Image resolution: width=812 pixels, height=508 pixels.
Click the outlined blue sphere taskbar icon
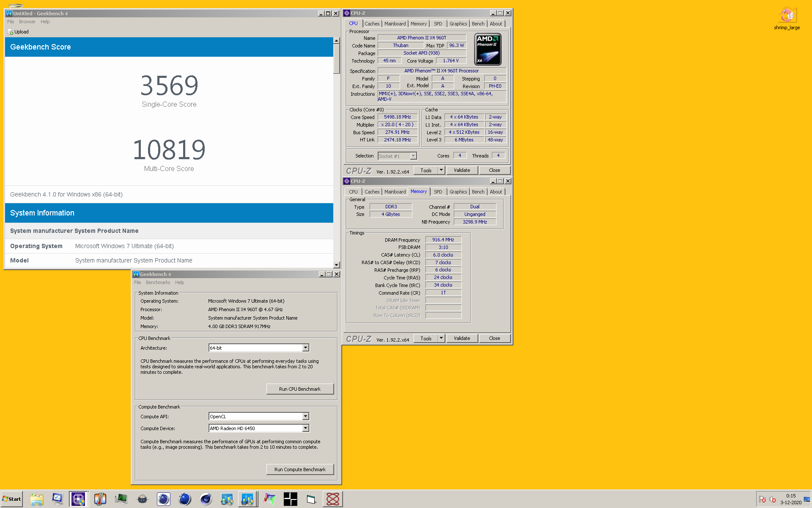tap(163, 500)
